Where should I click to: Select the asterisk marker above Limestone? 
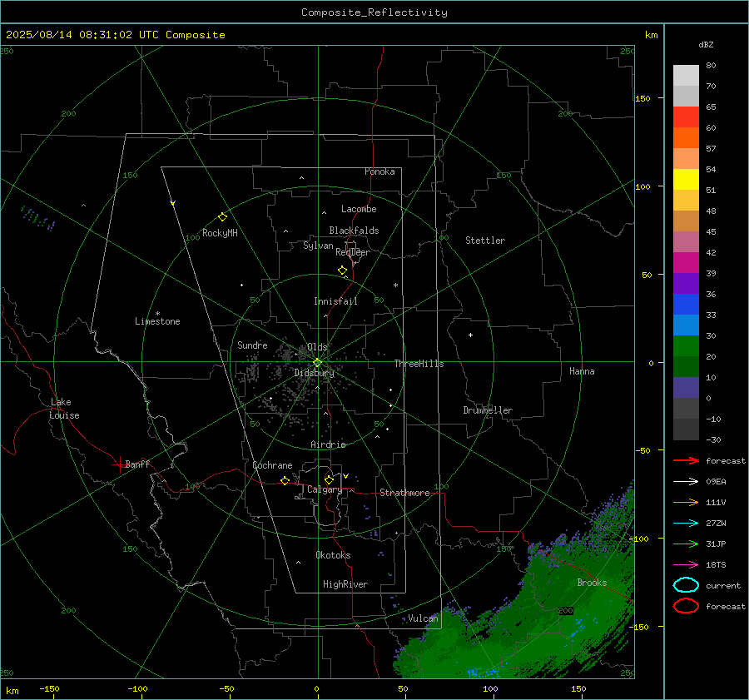pyautogui.click(x=157, y=314)
